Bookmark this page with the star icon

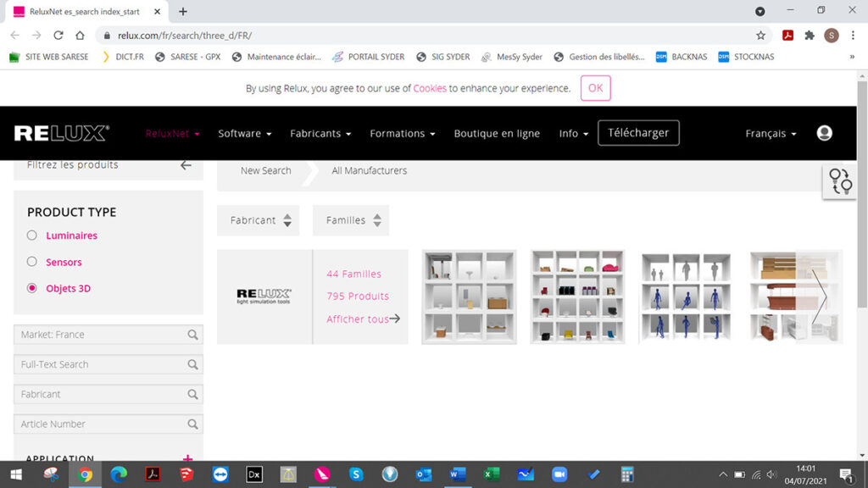[x=760, y=36]
